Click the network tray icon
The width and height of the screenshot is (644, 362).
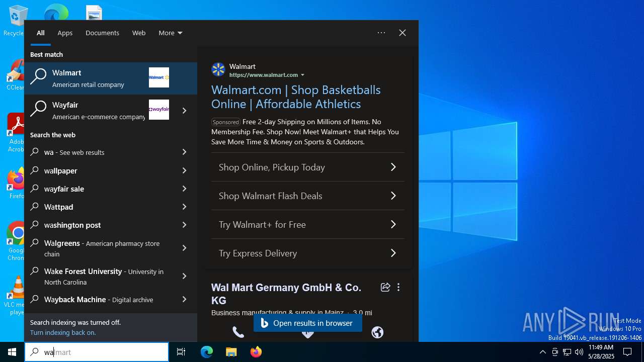pos(567,352)
